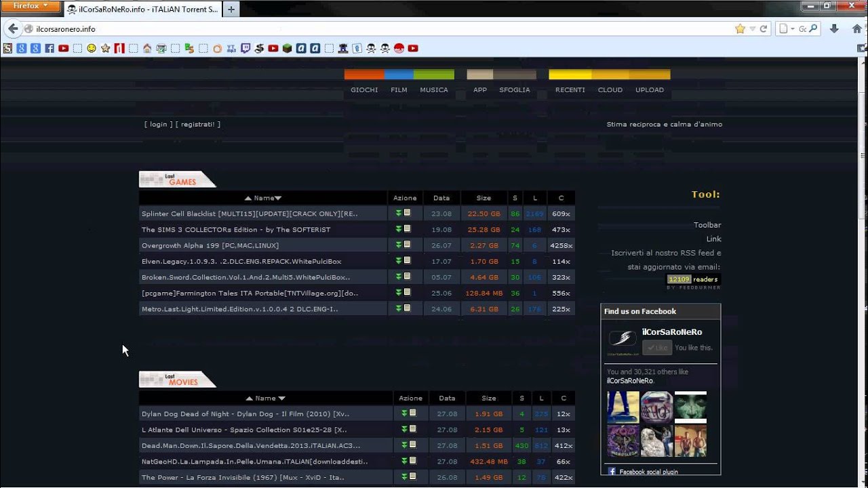868x488 pixels.
Task: Open URL history dropdown arrow in address bar
Action: 752,29
